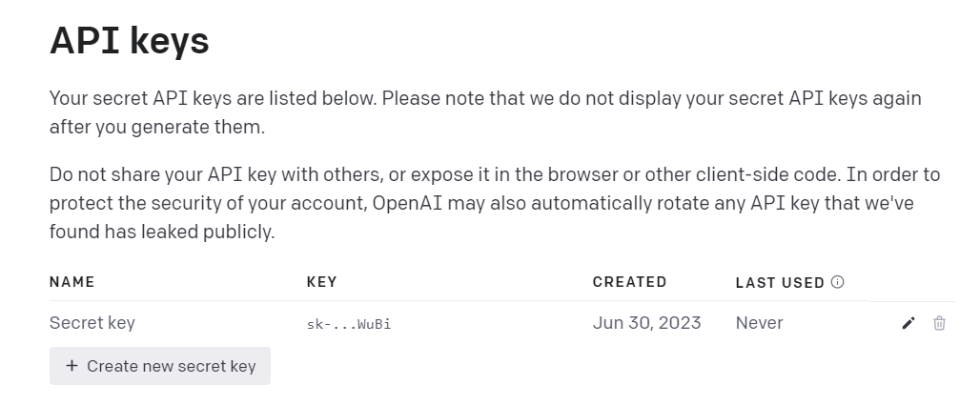The image size is (980, 405).
Task: Click the 'API keys' page heading
Action: (x=129, y=41)
